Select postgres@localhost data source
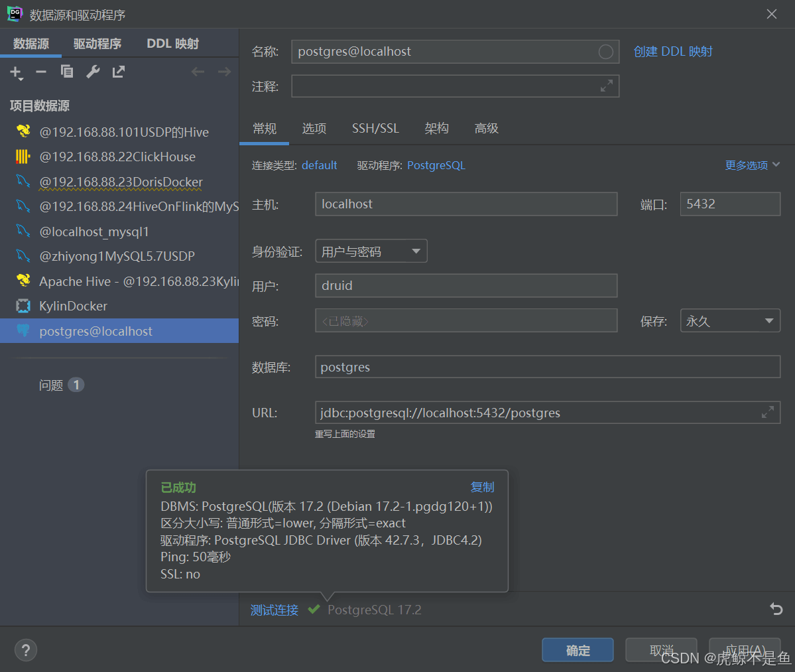 point(119,330)
